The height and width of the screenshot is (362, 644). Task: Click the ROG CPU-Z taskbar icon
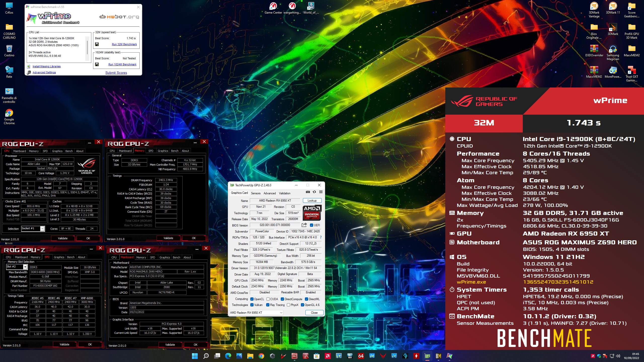click(x=295, y=356)
